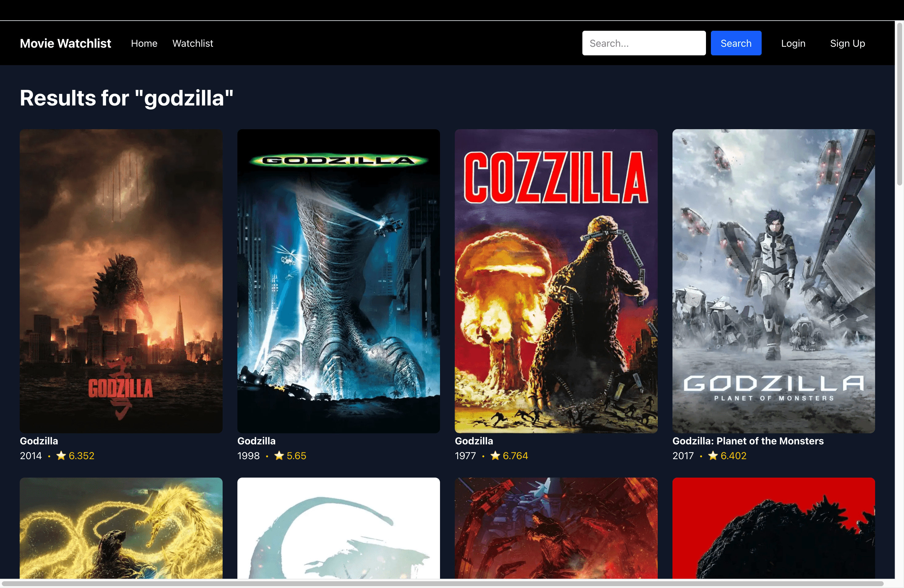The height and width of the screenshot is (588, 904).
Task: Select the star icon beside 6.764 rating
Action: tap(496, 456)
